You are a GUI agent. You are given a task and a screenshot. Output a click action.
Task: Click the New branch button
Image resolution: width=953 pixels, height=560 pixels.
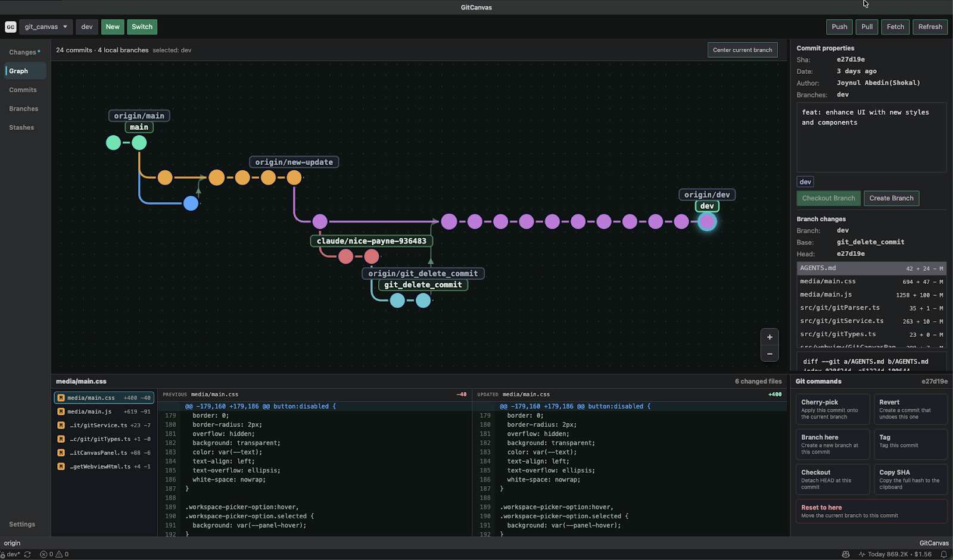pyautogui.click(x=113, y=27)
